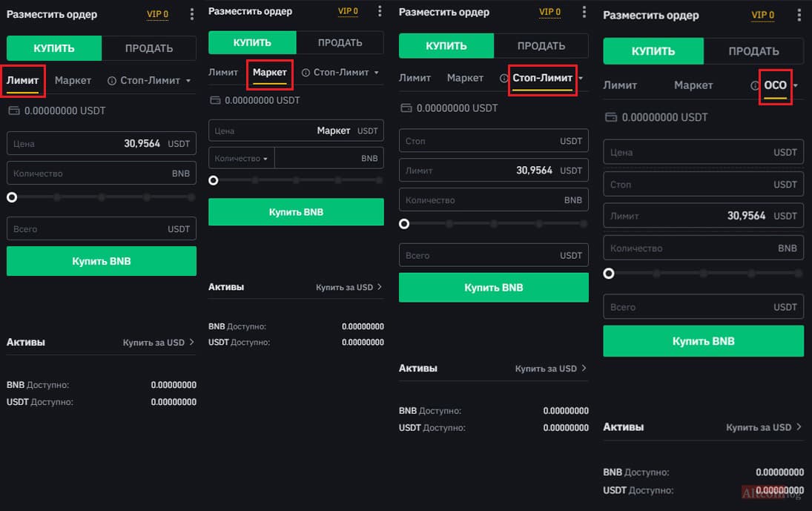Open Количество dropdown in Market order panel
Viewport: 812px width, 511px height.
click(x=241, y=159)
